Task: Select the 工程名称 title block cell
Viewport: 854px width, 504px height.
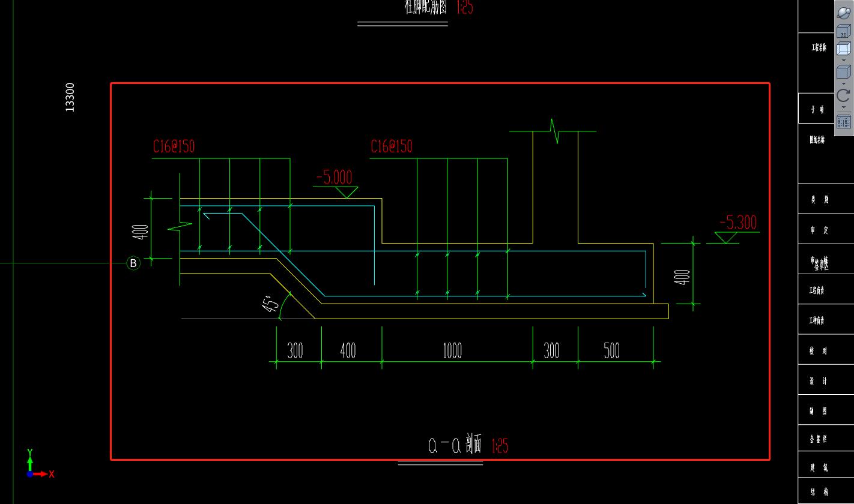Action: pyautogui.click(x=819, y=48)
